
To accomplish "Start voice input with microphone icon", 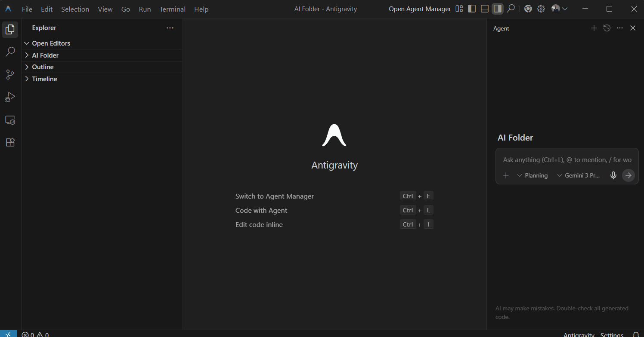I will (613, 175).
